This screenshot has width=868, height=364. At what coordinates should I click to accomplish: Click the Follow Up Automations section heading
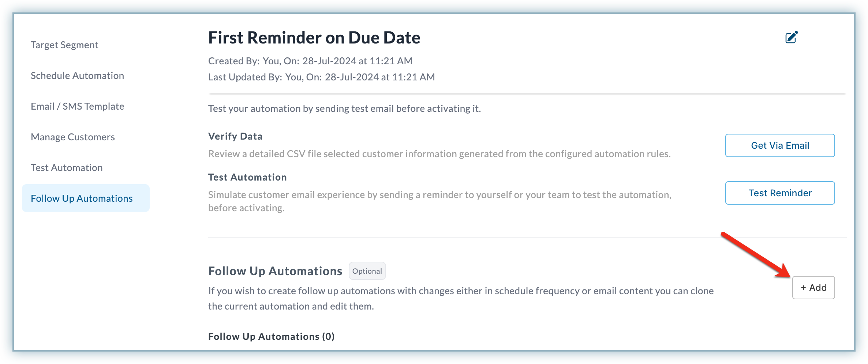click(x=275, y=271)
